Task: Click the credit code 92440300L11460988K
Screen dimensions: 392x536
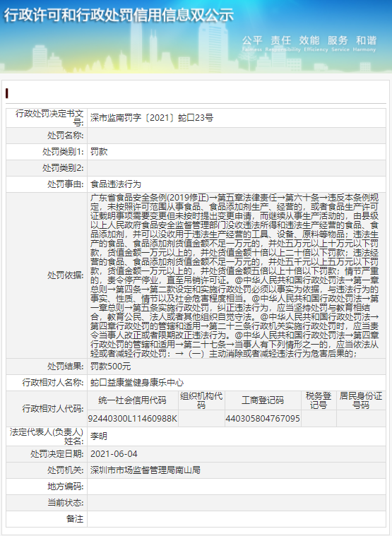Action: (133, 418)
